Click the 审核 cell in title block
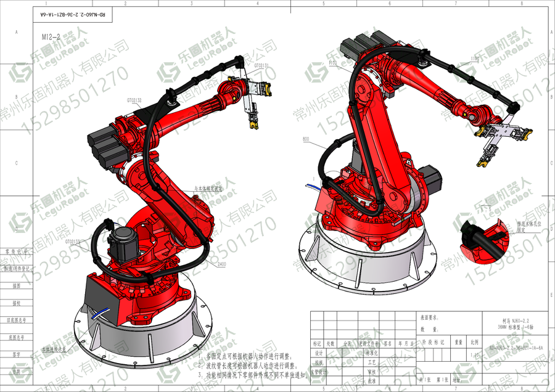Screen dimensions: 555x392 [x=372, y=372]
